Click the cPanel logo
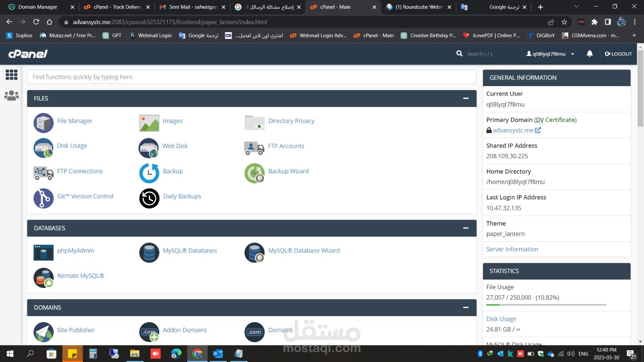 point(28,53)
